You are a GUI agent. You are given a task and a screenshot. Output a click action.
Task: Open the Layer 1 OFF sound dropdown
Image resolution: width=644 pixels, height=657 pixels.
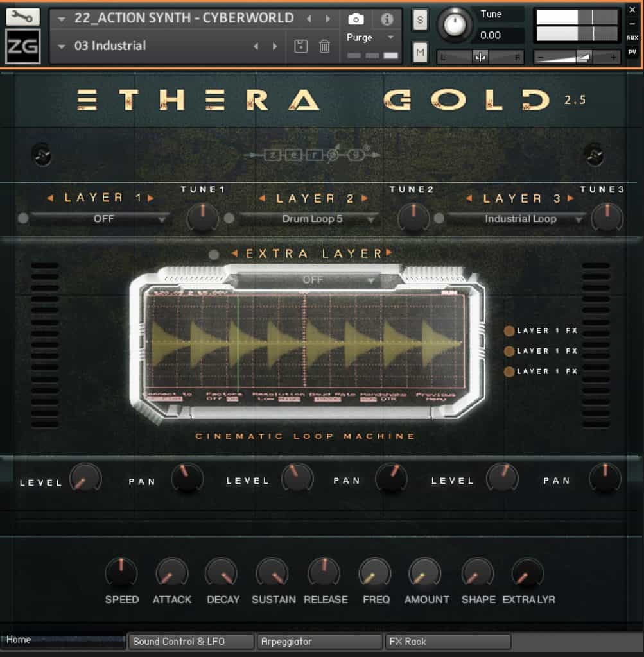tap(100, 219)
